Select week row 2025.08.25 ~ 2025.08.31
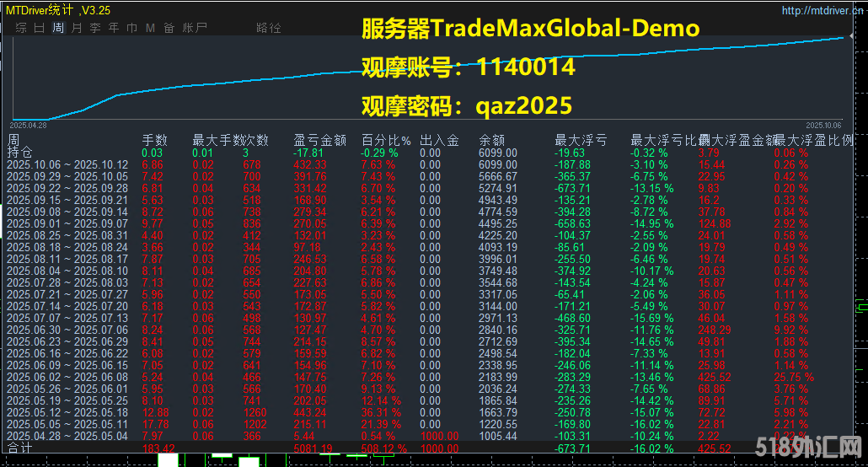Viewport: 868px width, 467px height. click(67, 235)
